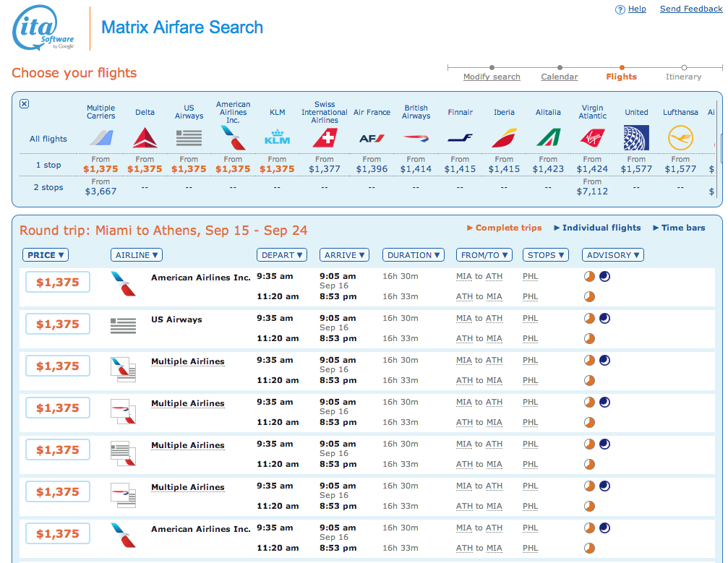Click Multiple Carriers $3,667 two-stop price
This screenshot has width=728, height=563.
[x=100, y=192]
